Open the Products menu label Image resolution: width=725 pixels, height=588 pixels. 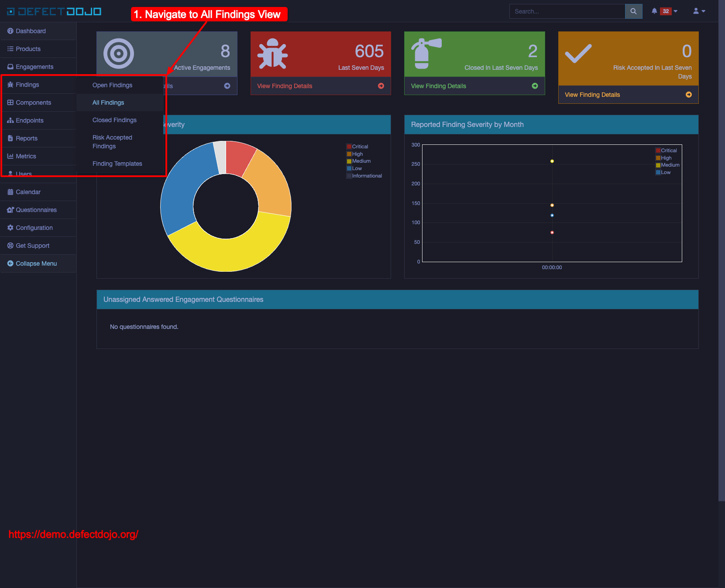click(x=28, y=49)
